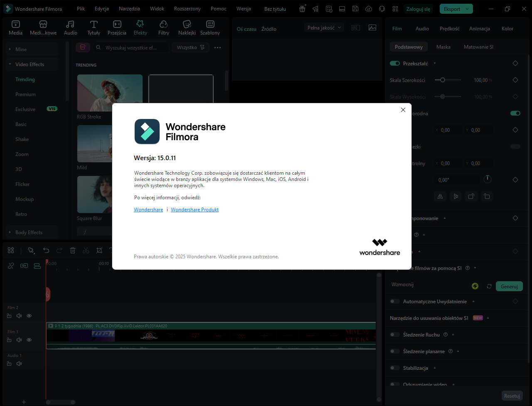Switch to the Animacja tab
Viewport: 532px width, 406px height.
pos(480,29)
